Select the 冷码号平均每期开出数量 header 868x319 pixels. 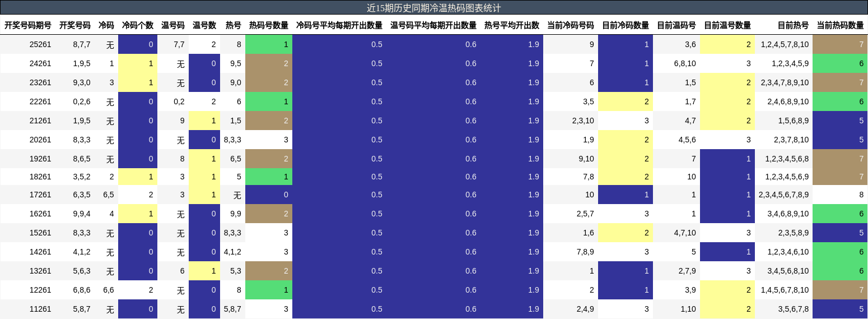pos(339,25)
